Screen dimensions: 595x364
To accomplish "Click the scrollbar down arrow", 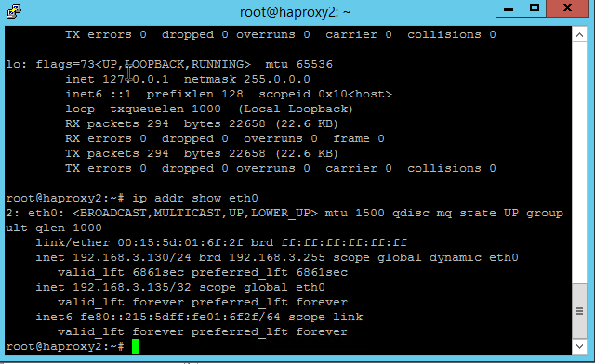I will click(579, 346).
